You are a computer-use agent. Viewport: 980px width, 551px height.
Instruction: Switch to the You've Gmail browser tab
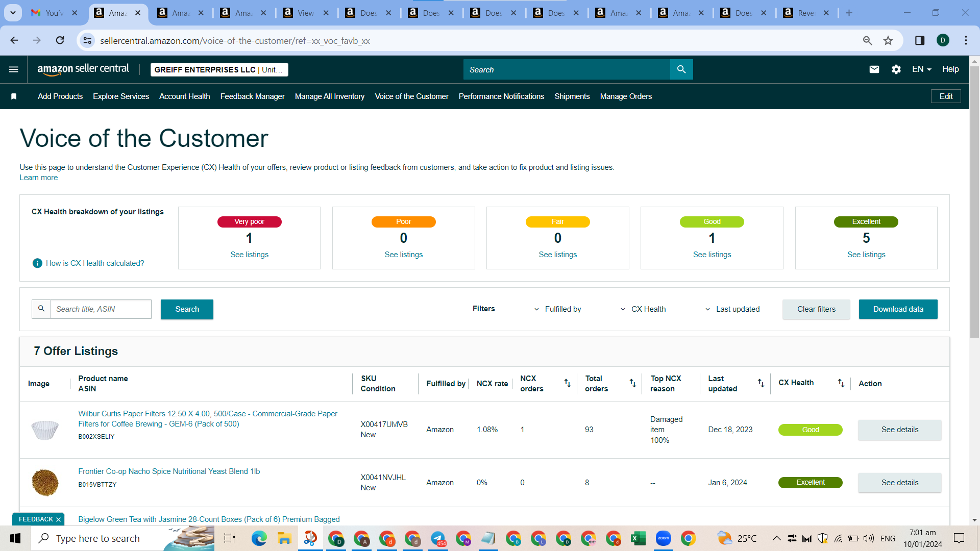coord(54,13)
